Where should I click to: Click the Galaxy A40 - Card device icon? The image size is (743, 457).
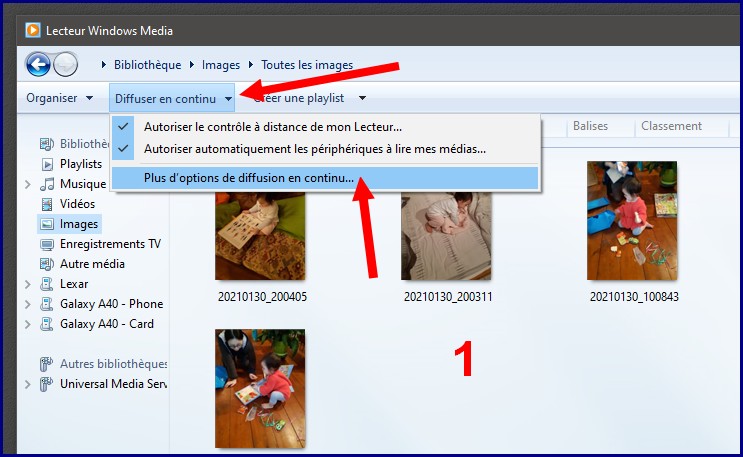point(46,324)
